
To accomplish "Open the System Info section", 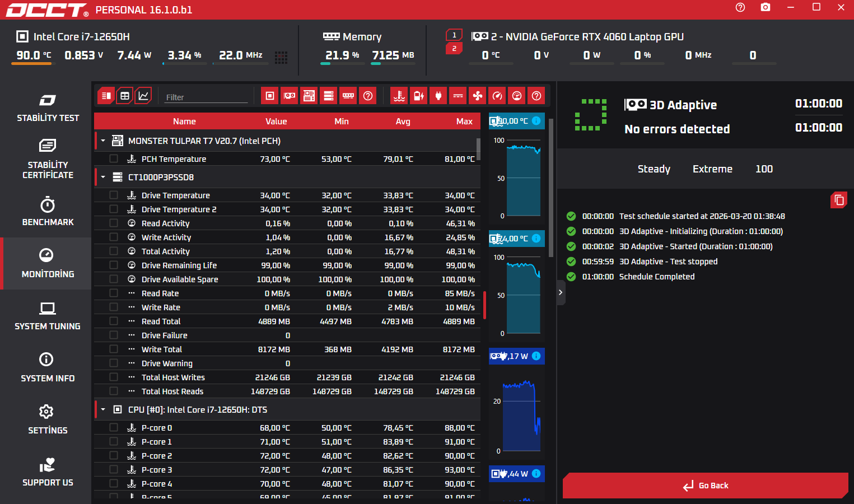I will [48, 367].
